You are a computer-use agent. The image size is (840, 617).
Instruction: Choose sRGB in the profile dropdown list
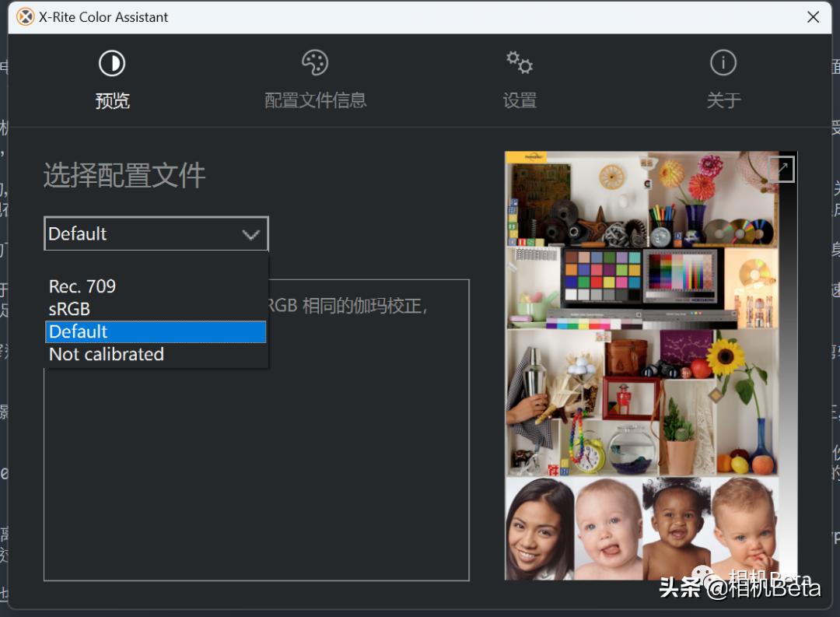68,308
